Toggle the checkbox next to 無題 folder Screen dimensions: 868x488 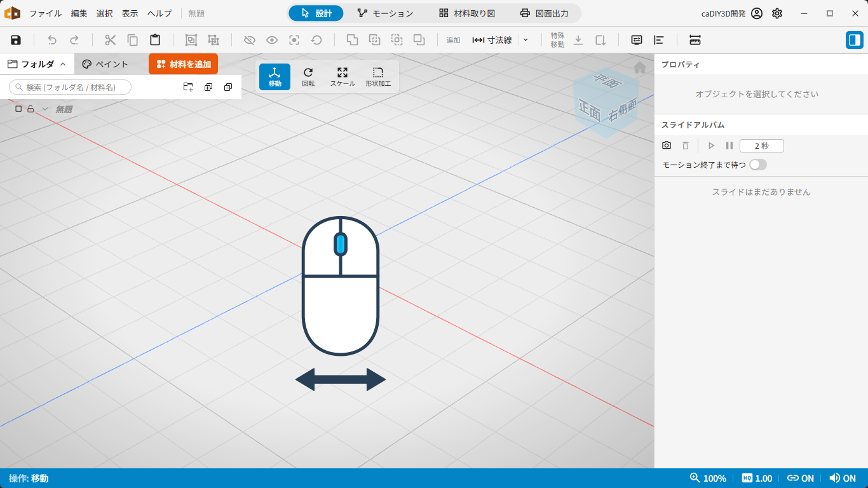[18, 109]
